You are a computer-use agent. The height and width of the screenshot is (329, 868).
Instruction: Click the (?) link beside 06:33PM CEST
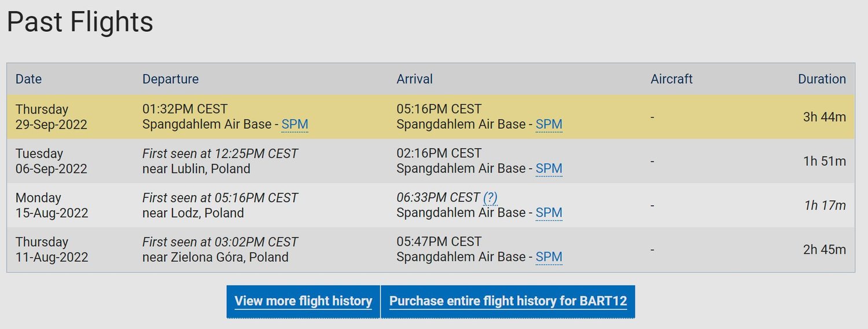pos(490,198)
